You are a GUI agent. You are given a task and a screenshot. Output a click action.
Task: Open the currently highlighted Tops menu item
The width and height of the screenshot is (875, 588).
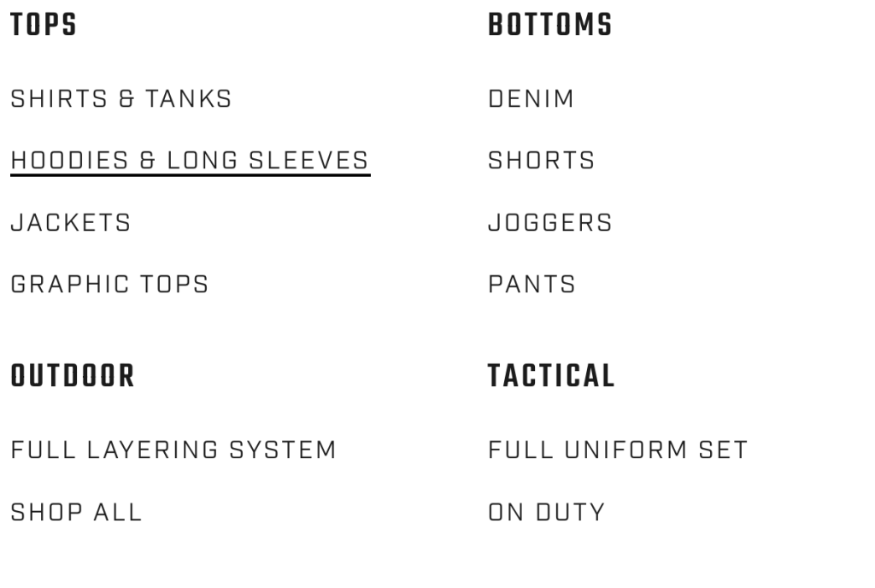tap(190, 161)
